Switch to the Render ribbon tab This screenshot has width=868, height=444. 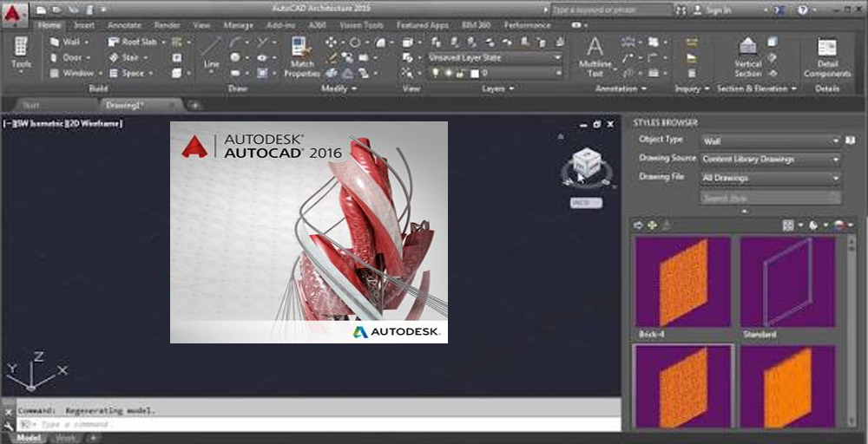tap(168, 25)
